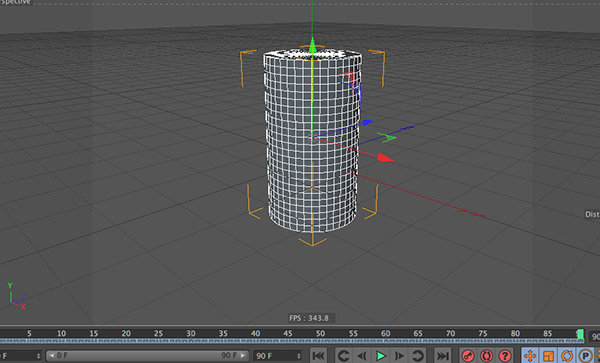The width and height of the screenshot is (600, 363).
Task: Play the animation forwards
Action: pos(380,356)
